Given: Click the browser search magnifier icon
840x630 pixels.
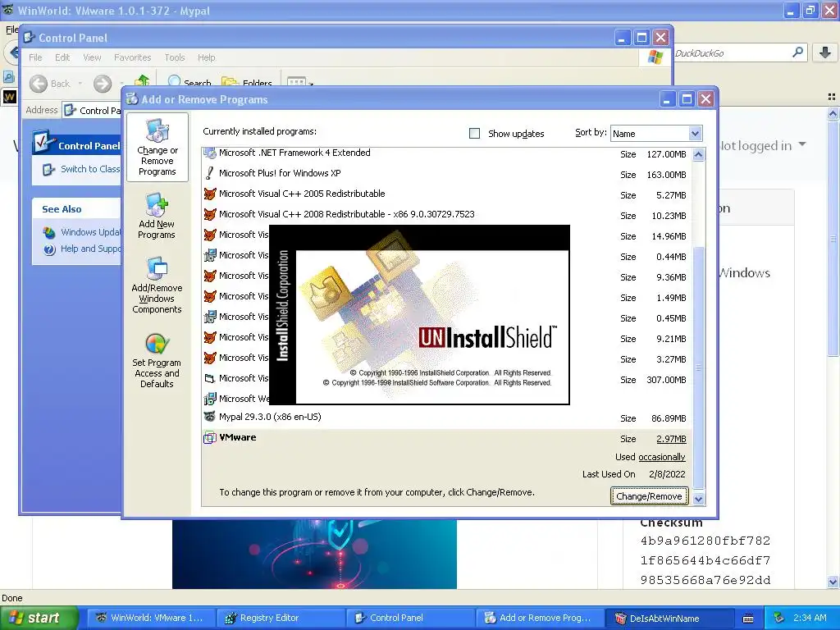Looking at the screenshot, I should 797,52.
